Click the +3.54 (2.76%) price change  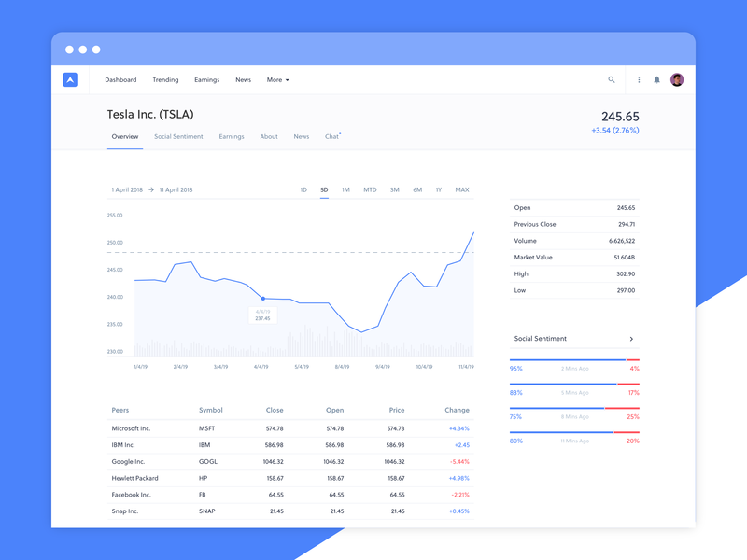(x=615, y=130)
